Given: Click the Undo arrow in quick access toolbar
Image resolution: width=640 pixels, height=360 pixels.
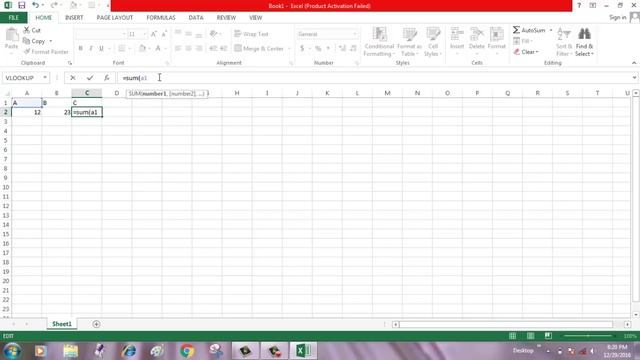Looking at the screenshot, I should click(x=35, y=5).
